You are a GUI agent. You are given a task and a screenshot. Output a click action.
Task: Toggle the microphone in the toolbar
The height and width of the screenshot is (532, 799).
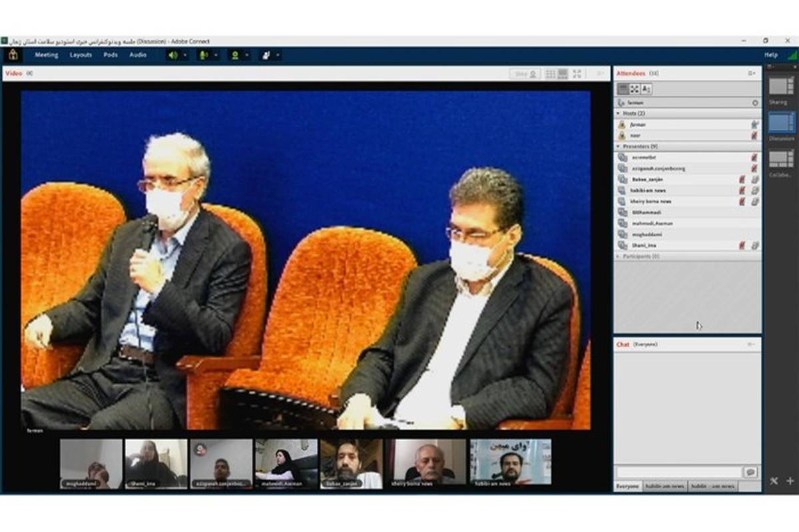[x=204, y=55]
